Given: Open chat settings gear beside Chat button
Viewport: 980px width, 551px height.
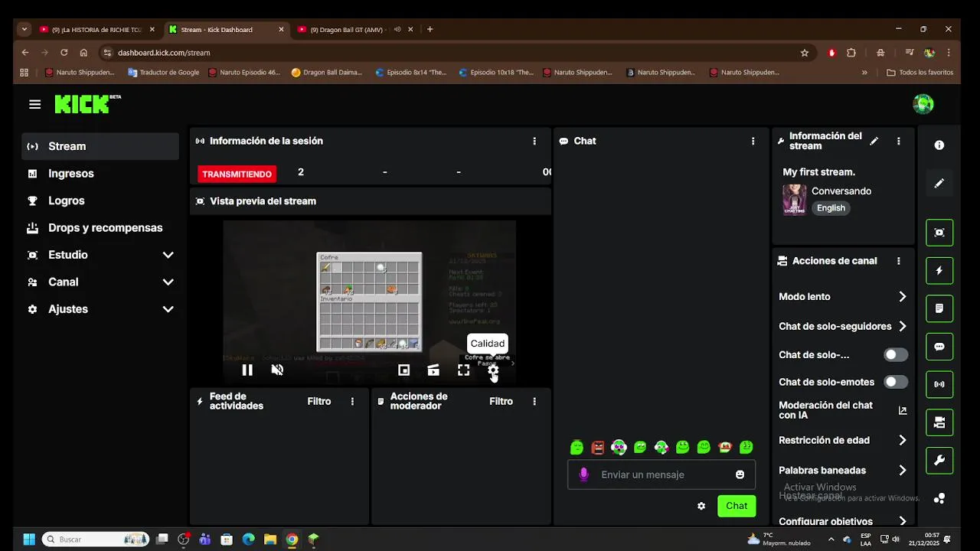Looking at the screenshot, I should (701, 506).
